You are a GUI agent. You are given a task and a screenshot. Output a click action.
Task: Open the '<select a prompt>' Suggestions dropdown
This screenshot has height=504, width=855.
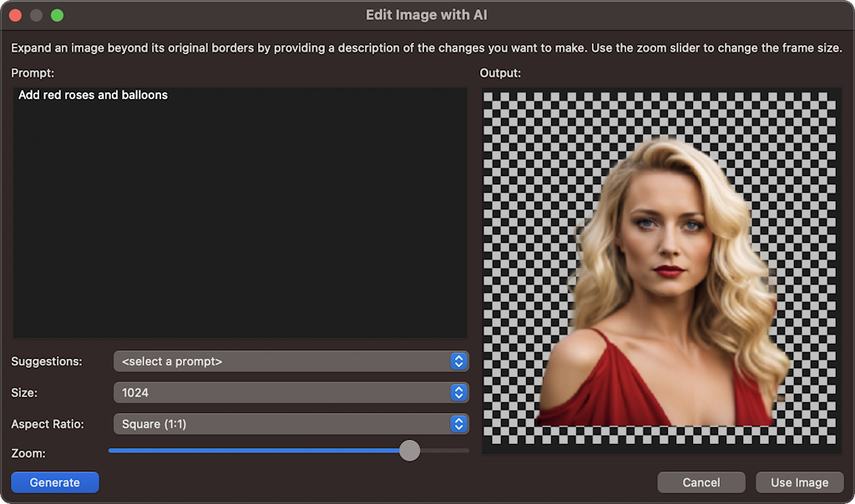(284, 361)
